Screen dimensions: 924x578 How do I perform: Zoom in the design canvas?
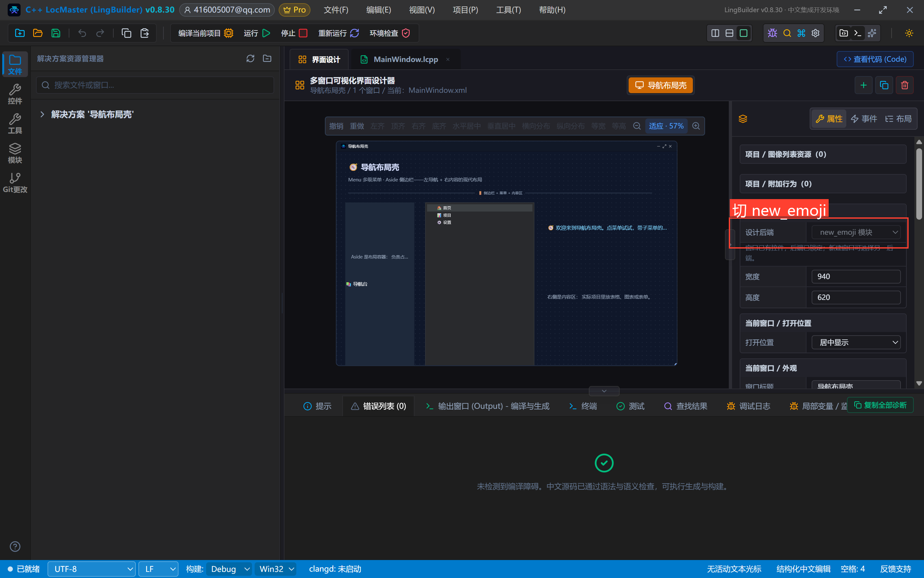696,126
